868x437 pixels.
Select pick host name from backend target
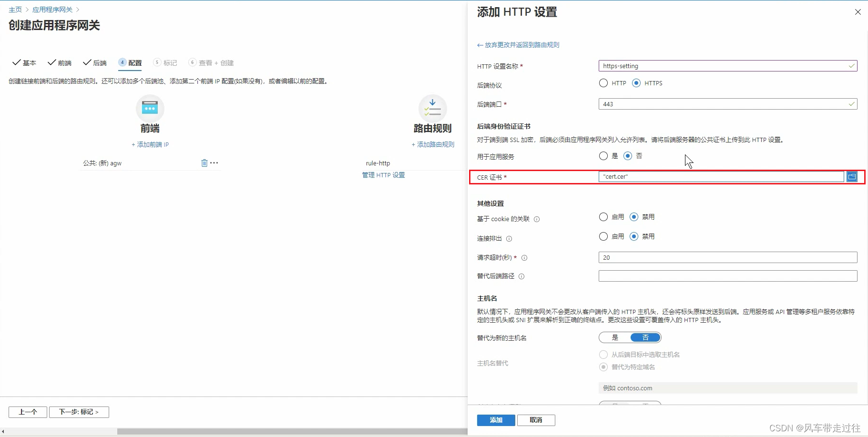point(603,355)
